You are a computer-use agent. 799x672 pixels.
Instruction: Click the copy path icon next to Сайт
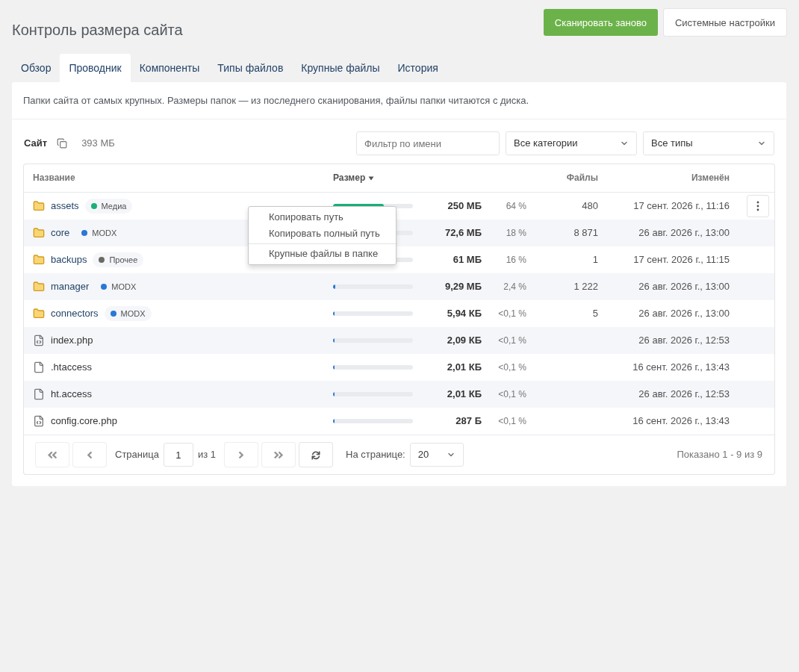click(62, 143)
